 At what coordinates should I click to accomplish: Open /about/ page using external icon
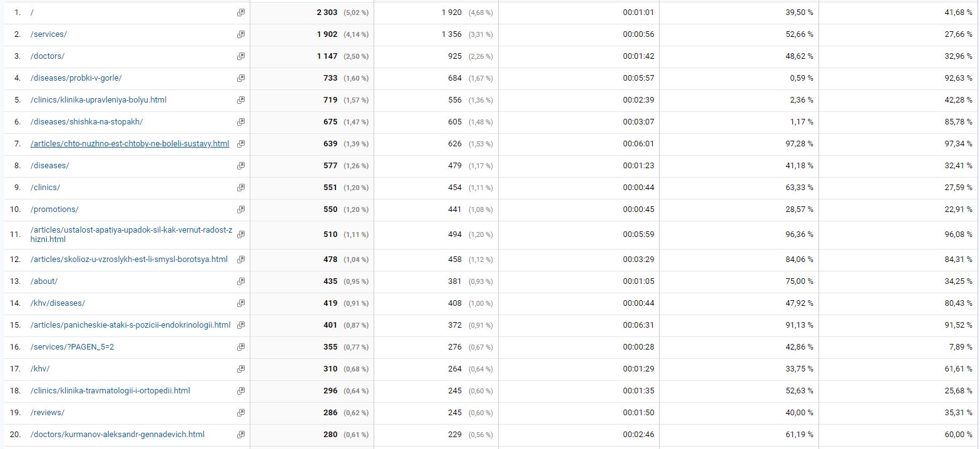point(240,281)
